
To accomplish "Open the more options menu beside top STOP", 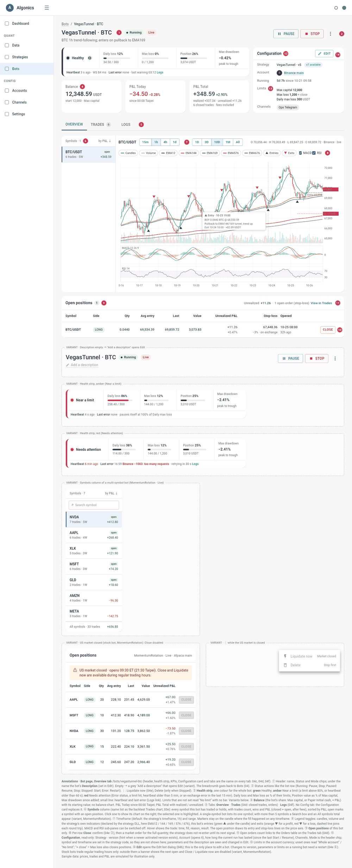I will click(x=331, y=34).
